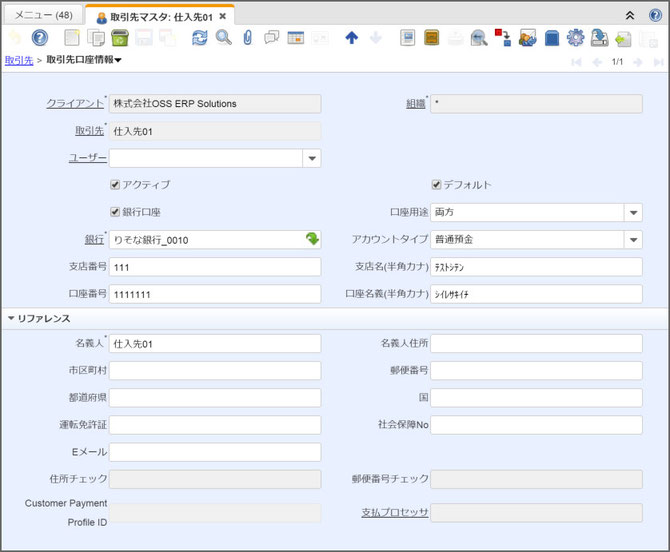This screenshot has height=552, width=670.
Task: Click the Import file green-arrow icon
Action: 623,39
